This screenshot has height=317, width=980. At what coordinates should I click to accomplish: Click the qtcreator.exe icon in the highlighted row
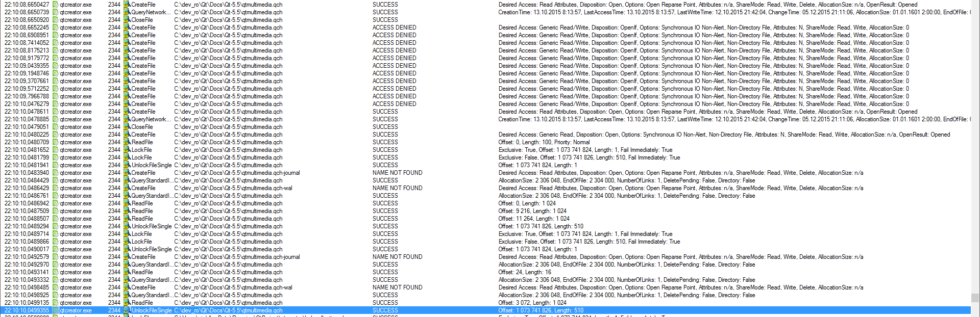click(x=56, y=310)
